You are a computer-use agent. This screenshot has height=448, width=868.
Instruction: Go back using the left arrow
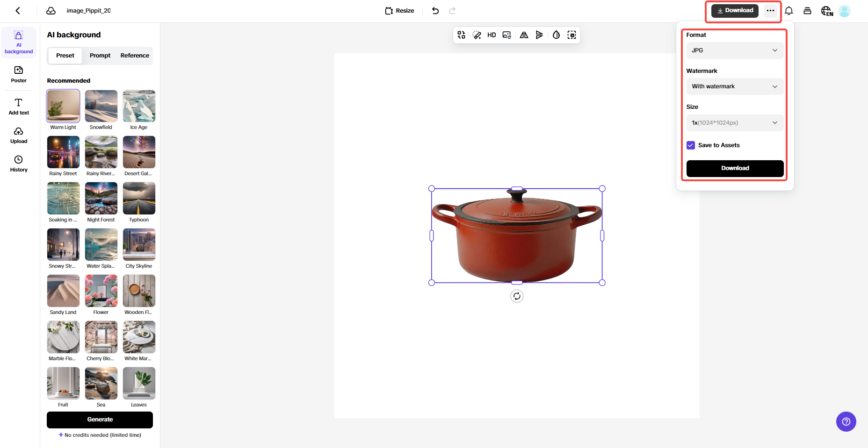(x=18, y=11)
